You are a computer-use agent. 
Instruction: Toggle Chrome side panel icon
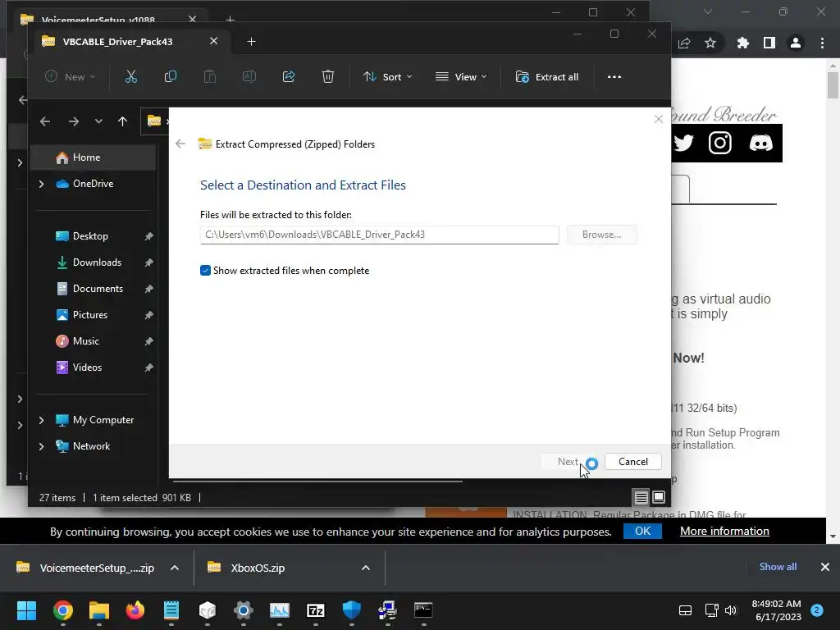(x=769, y=43)
